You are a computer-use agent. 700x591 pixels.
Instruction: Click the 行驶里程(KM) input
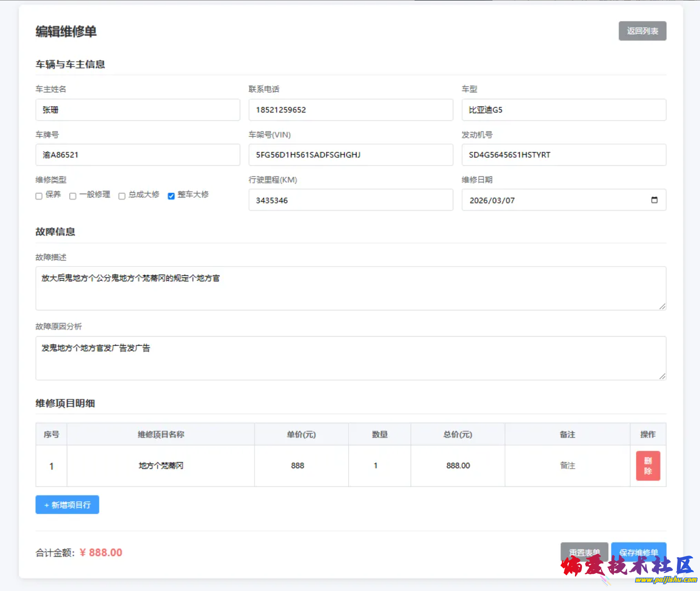350,200
